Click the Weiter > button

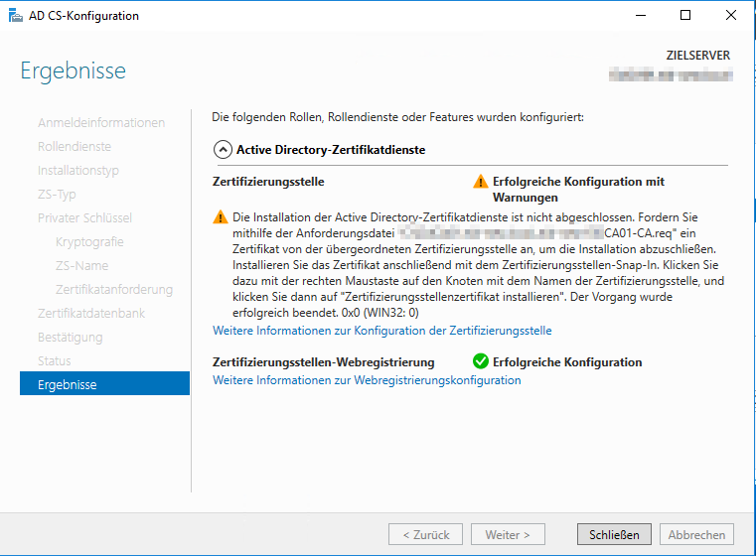[508, 535]
